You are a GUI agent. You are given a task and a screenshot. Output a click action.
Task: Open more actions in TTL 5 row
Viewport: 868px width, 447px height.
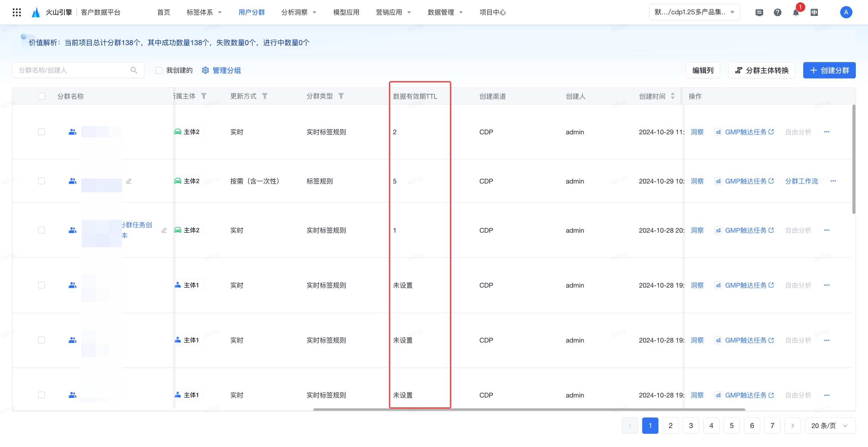833,181
